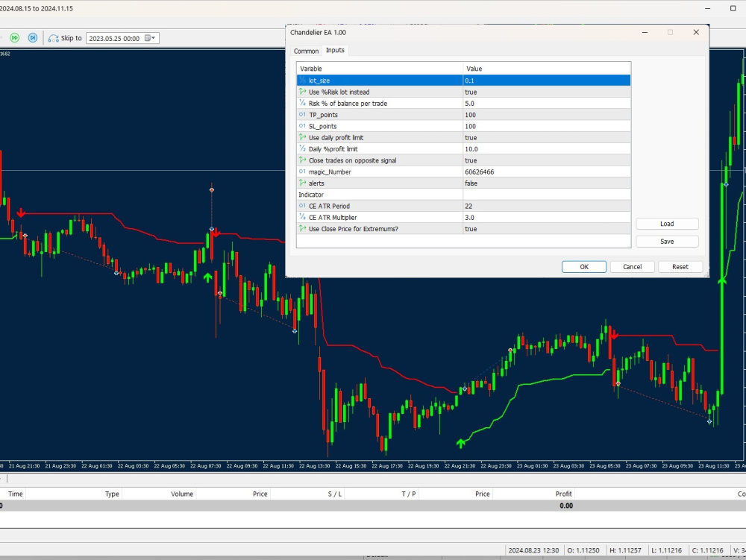Click the blue skip-to-end playback icon

(x=32, y=37)
